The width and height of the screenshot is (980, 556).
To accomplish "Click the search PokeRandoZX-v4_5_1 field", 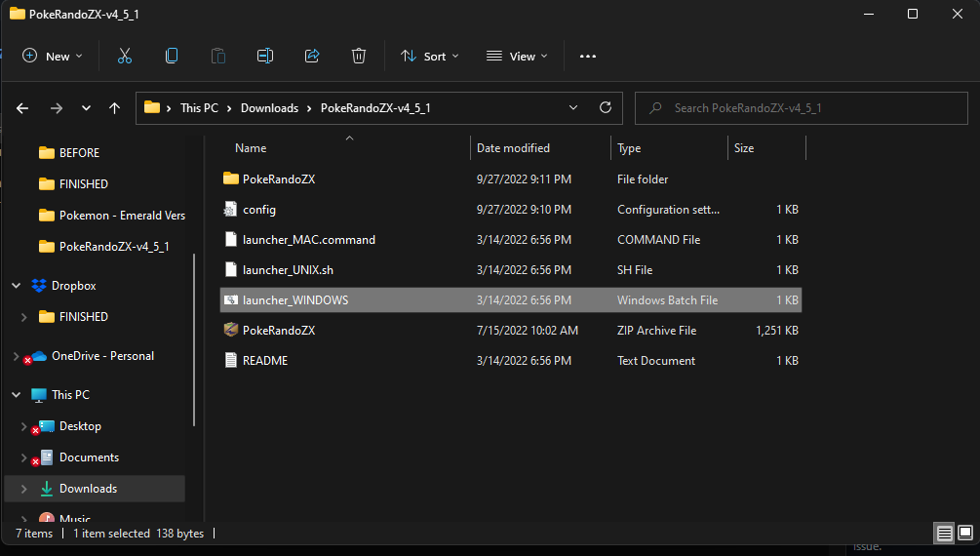I will pos(802,108).
